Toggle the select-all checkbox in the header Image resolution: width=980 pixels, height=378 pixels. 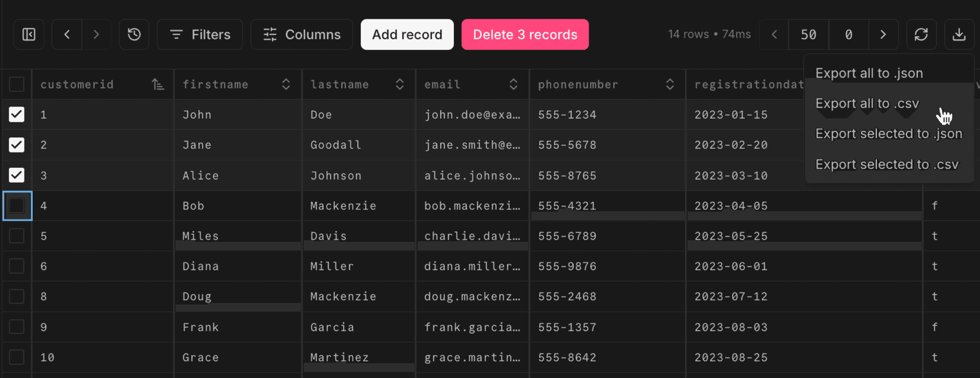[x=17, y=84]
